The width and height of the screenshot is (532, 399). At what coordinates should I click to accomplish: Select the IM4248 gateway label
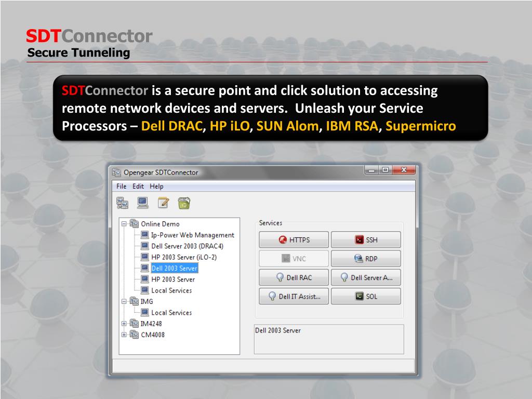coord(151,324)
